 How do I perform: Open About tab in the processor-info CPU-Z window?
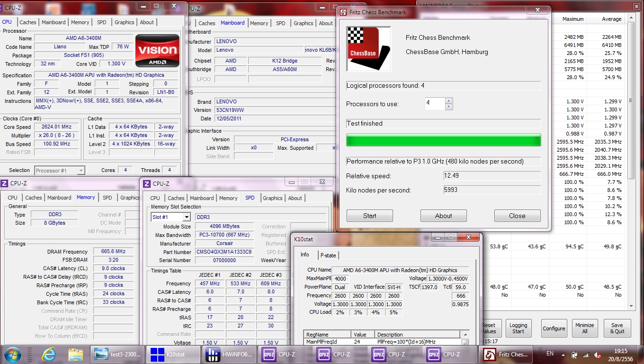click(x=147, y=22)
